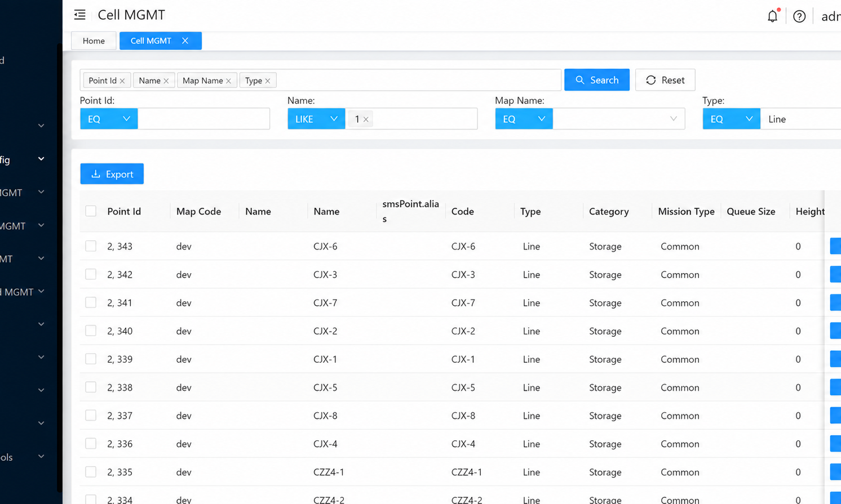Click the Name filter input field
This screenshot has width=841, height=504.
pyautogui.click(x=411, y=119)
